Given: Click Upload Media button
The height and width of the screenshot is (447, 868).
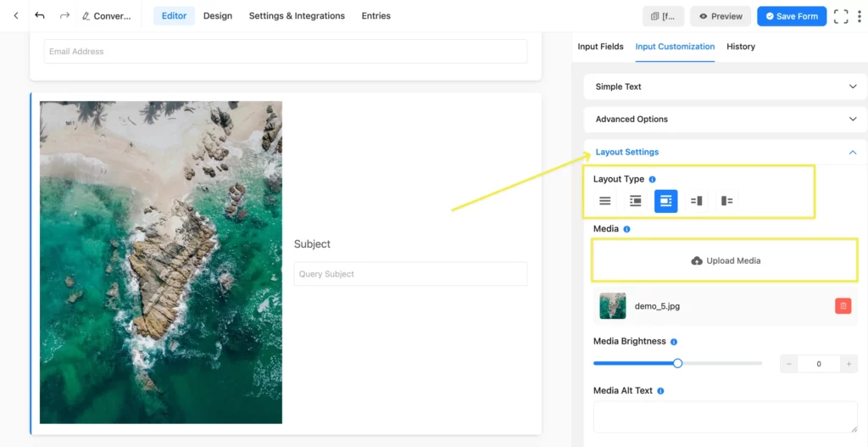Looking at the screenshot, I should point(726,260).
